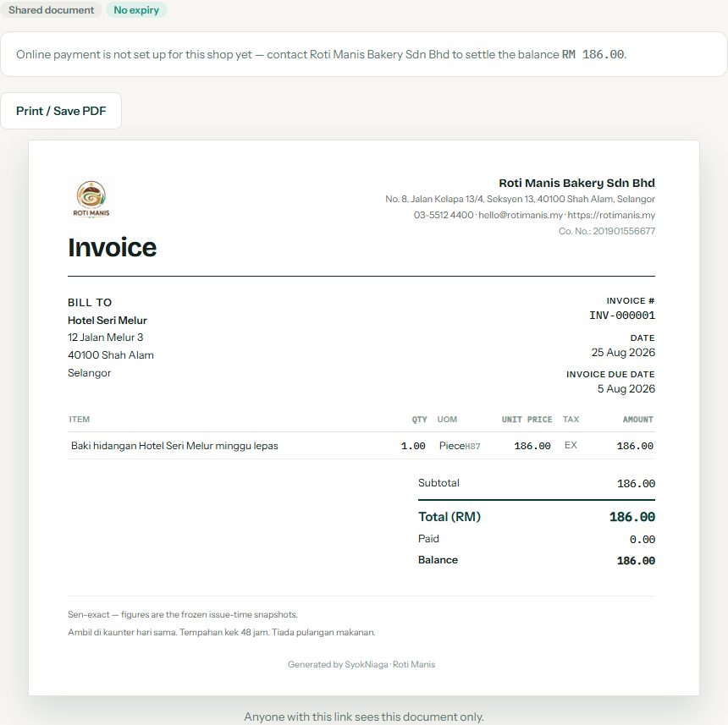Click the Sen-exact snapshot note
Screen dimensions: 728x725
[183, 615]
